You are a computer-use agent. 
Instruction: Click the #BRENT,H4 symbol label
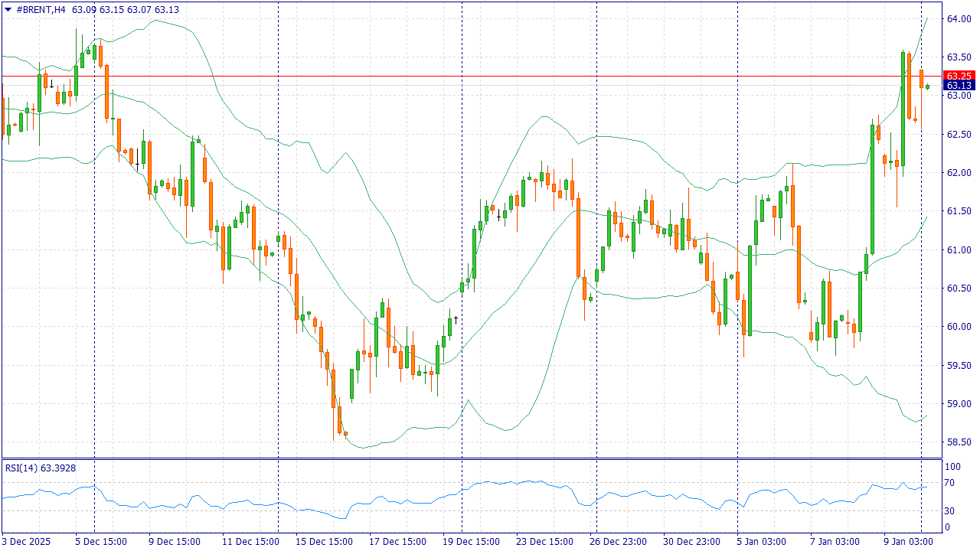[x=40, y=10]
